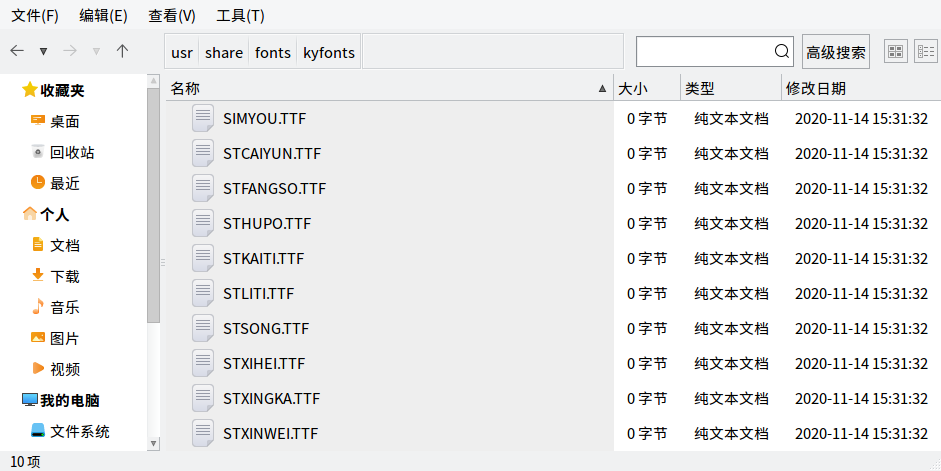Image resolution: width=941 pixels, height=471 pixels.
Task: Go up to the parent folder
Action: pos(122,51)
